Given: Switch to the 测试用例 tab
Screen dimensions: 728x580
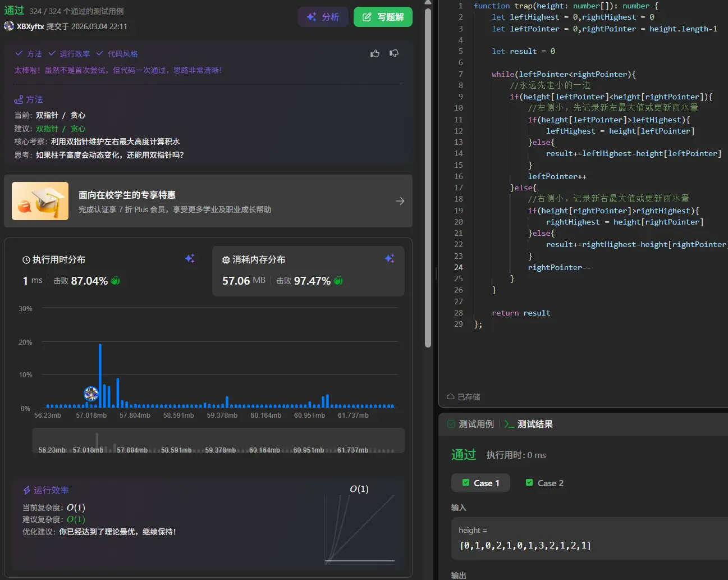Looking at the screenshot, I should coord(470,424).
